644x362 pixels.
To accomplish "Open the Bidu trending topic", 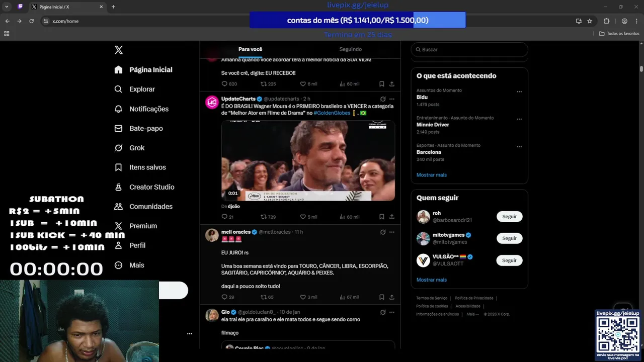I will click(422, 97).
